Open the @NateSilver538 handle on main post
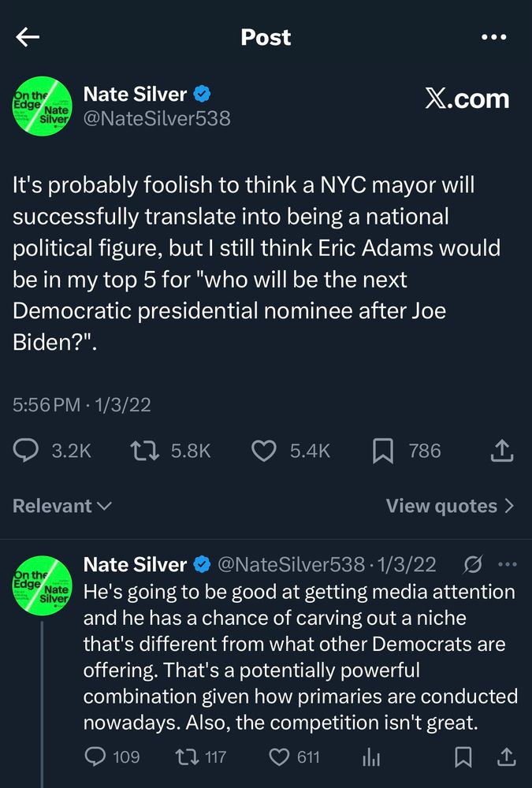 (x=157, y=118)
